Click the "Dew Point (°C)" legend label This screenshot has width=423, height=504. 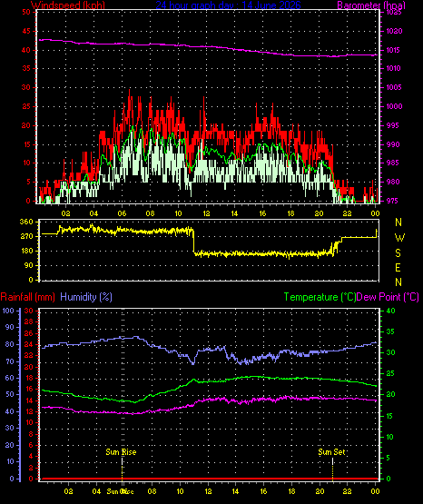388,297
